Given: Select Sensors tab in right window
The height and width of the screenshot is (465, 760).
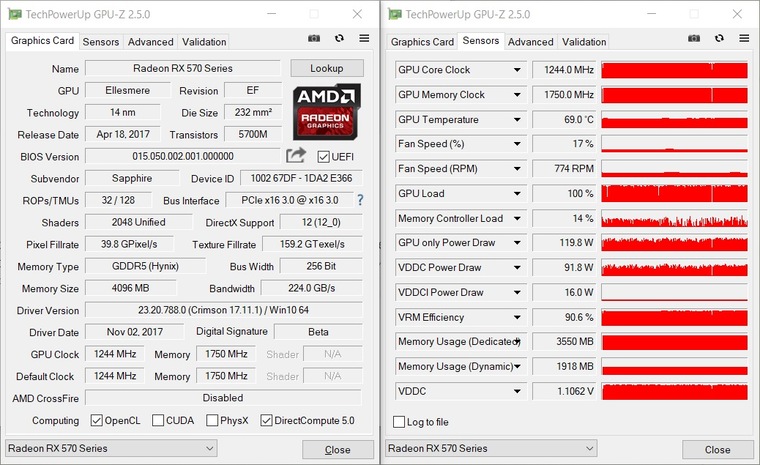Looking at the screenshot, I should (481, 41).
